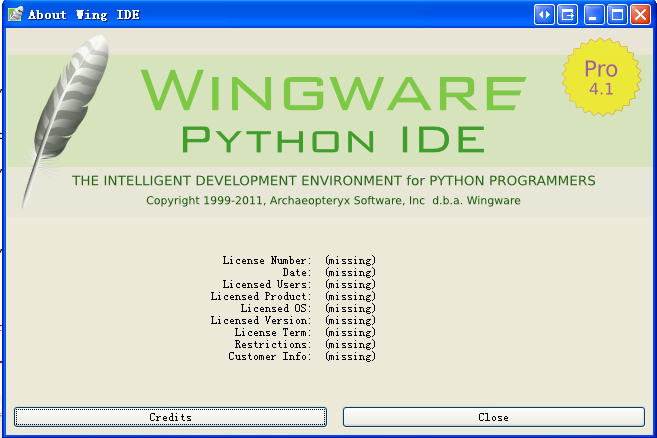Click the "Licensed OS:" label

(x=276, y=308)
